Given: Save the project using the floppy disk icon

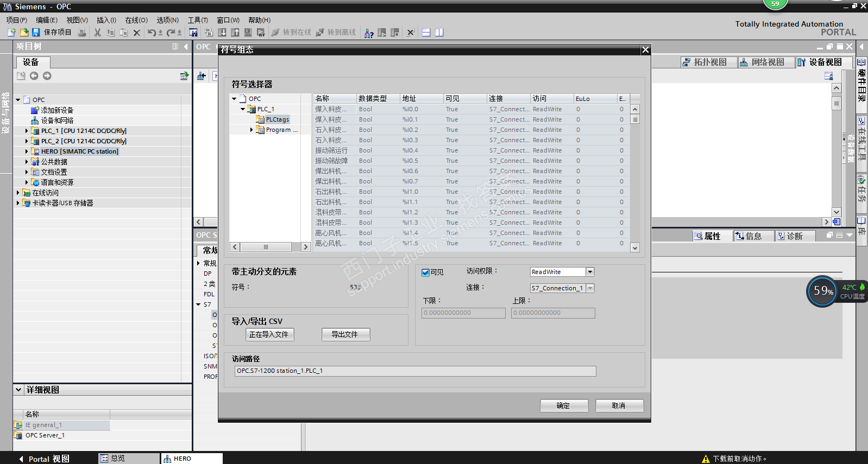Looking at the screenshot, I should (x=36, y=33).
